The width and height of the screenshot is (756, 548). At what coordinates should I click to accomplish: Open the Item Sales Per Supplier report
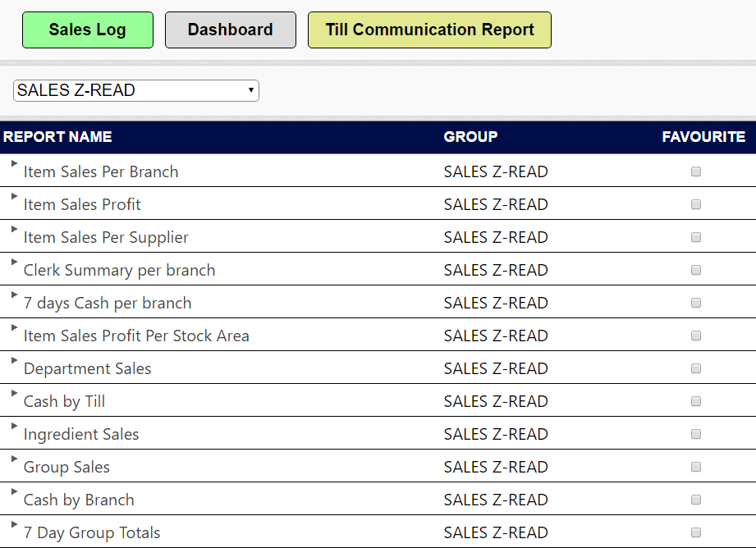105,237
